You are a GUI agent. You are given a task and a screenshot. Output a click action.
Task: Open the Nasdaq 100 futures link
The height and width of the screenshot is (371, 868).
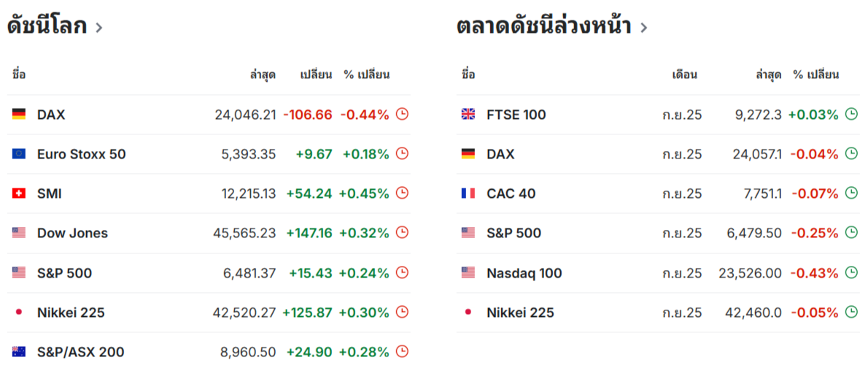tap(524, 273)
